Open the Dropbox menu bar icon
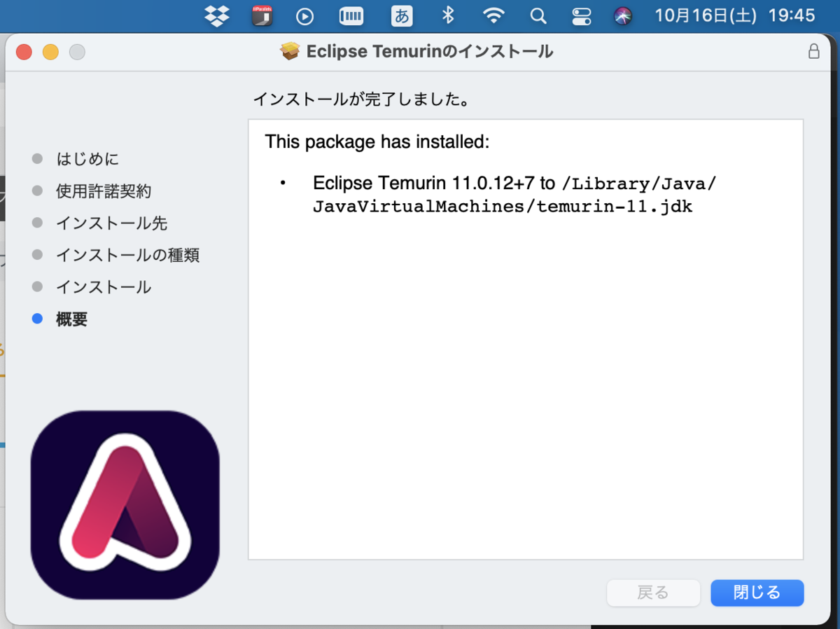840x629 pixels. click(x=216, y=16)
